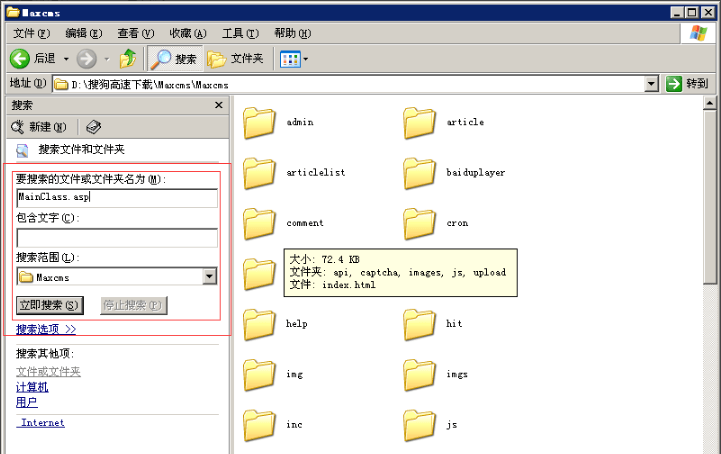Toggle the Search (搜索) toolbar button
721x454 pixels.
[x=174, y=58]
